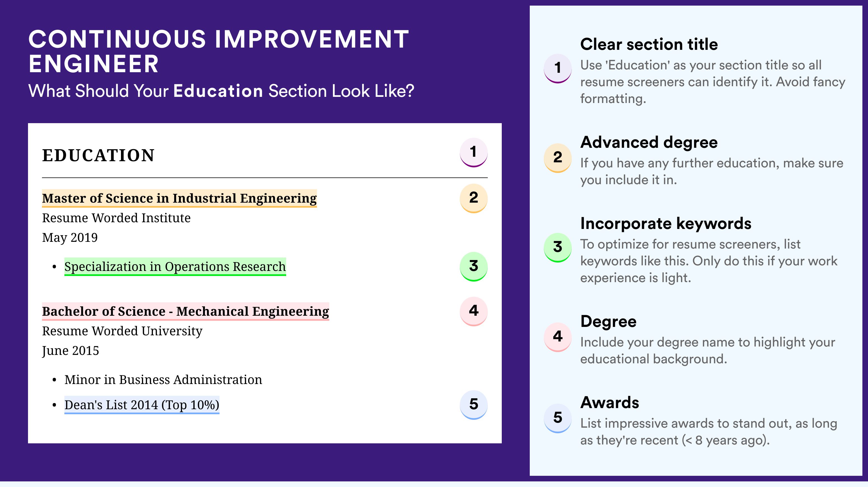Click pink badge 4 beside Bachelor of Science
This screenshot has height=487, width=868.
click(x=473, y=311)
